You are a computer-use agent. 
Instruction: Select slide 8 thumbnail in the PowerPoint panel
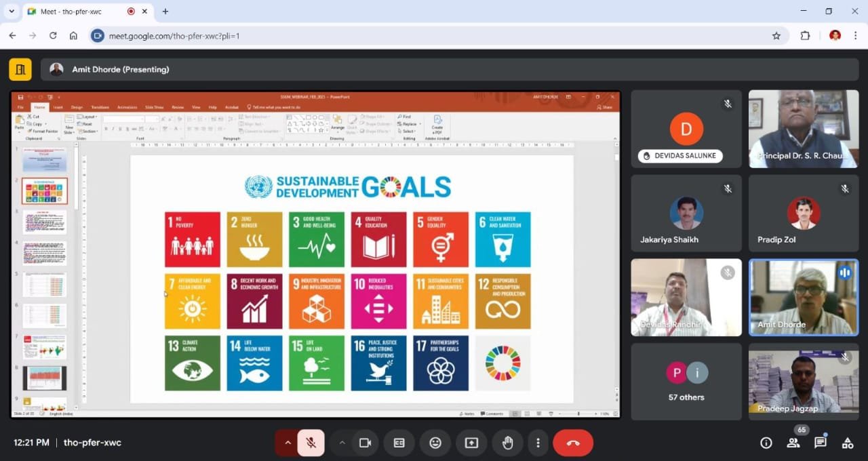click(45, 378)
